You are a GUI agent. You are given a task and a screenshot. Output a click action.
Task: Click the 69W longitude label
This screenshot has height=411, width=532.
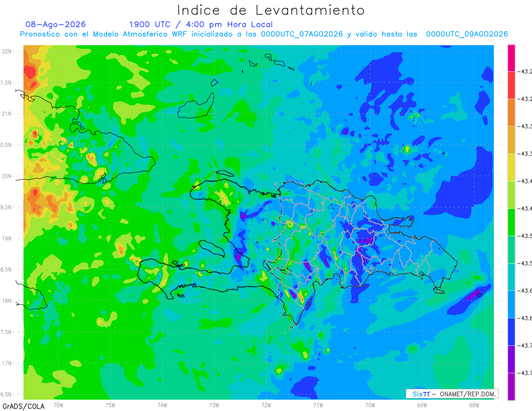422,405
